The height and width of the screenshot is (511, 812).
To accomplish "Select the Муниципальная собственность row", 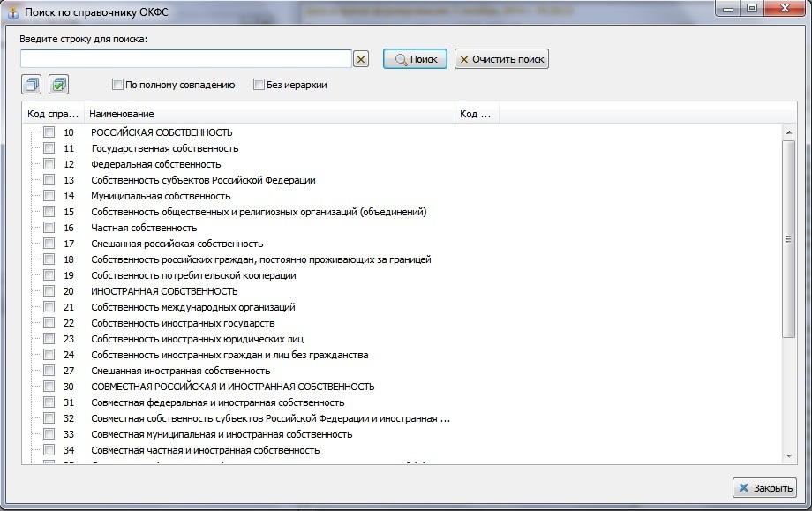I will coord(161,196).
